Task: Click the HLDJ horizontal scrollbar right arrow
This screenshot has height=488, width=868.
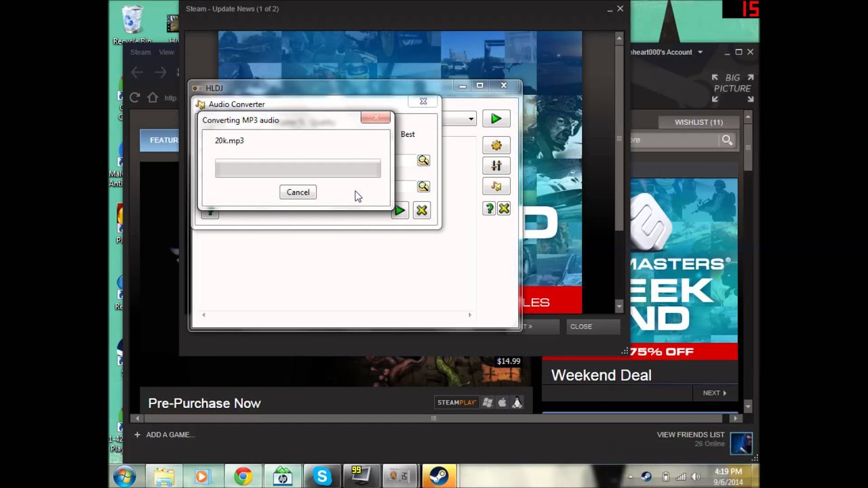Action: pyautogui.click(x=469, y=314)
